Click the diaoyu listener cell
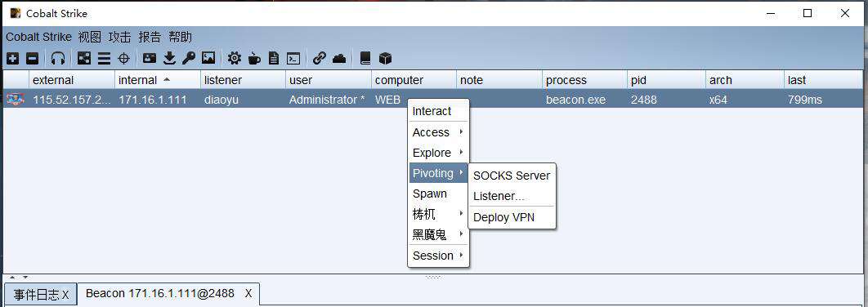 tap(243, 100)
